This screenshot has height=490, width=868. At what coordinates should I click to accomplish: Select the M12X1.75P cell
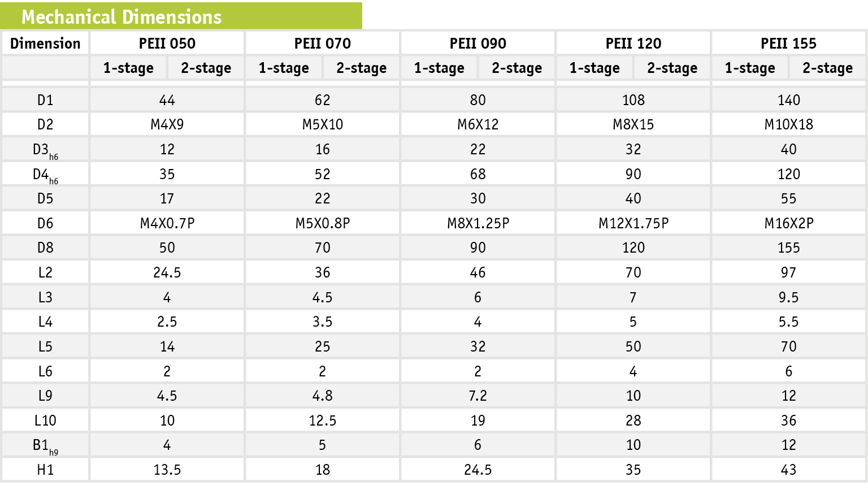[633, 223]
